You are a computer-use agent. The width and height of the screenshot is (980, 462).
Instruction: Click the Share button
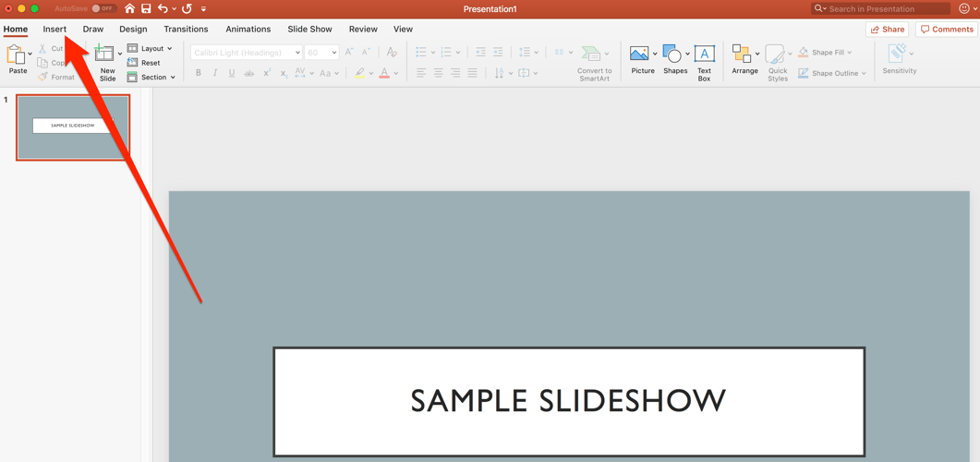click(888, 30)
